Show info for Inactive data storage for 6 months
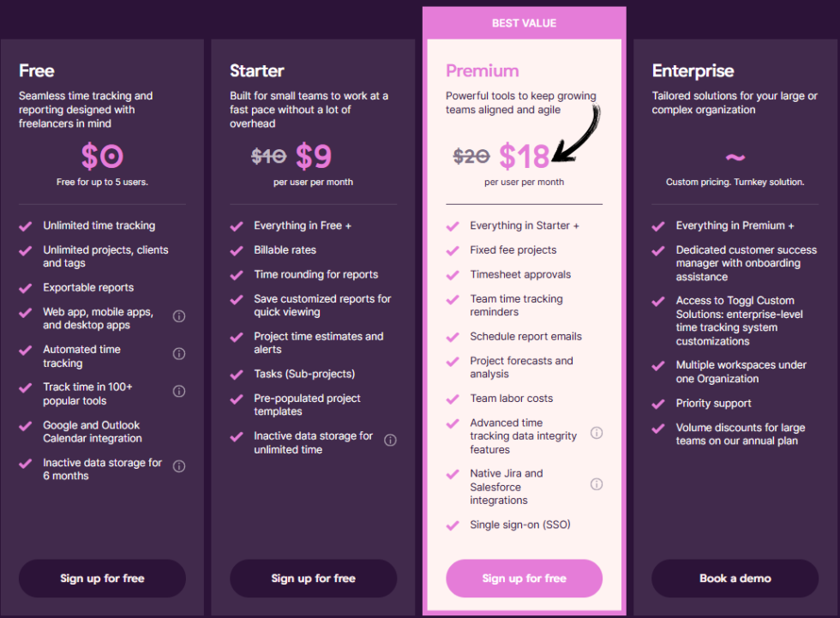The width and height of the screenshot is (840, 618). click(x=179, y=467)
